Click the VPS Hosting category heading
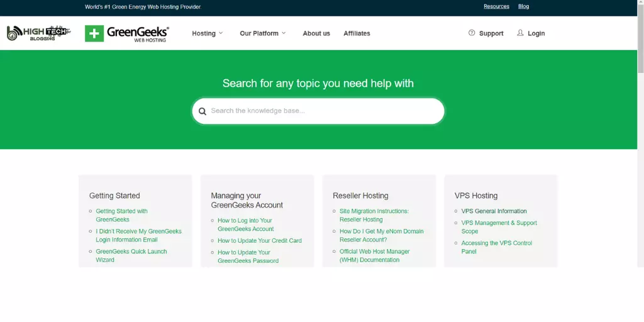This screenshot has height=322, width=644. (x=476, y=196)
